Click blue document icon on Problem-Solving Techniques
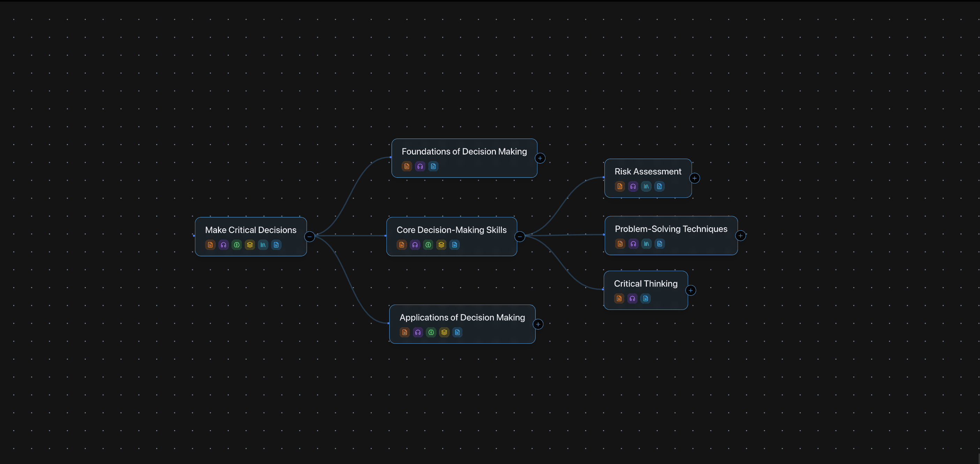Screen dimensions: 980x464 click(660, 244)
